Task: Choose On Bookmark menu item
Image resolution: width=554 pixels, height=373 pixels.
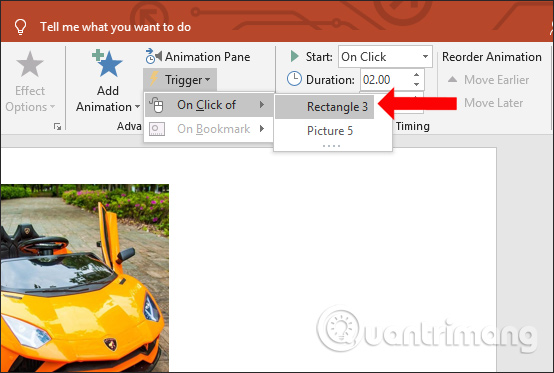Action: coord(209,129)
